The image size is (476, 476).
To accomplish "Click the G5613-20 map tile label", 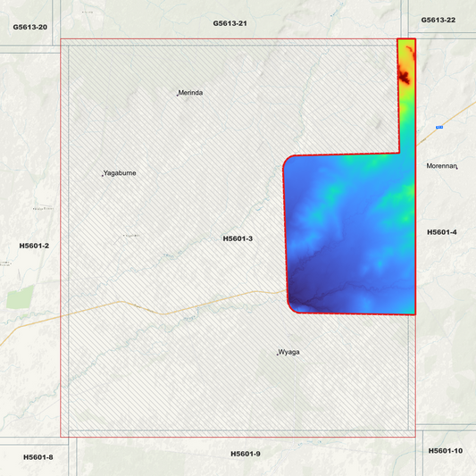I will (x=30, y=28).
